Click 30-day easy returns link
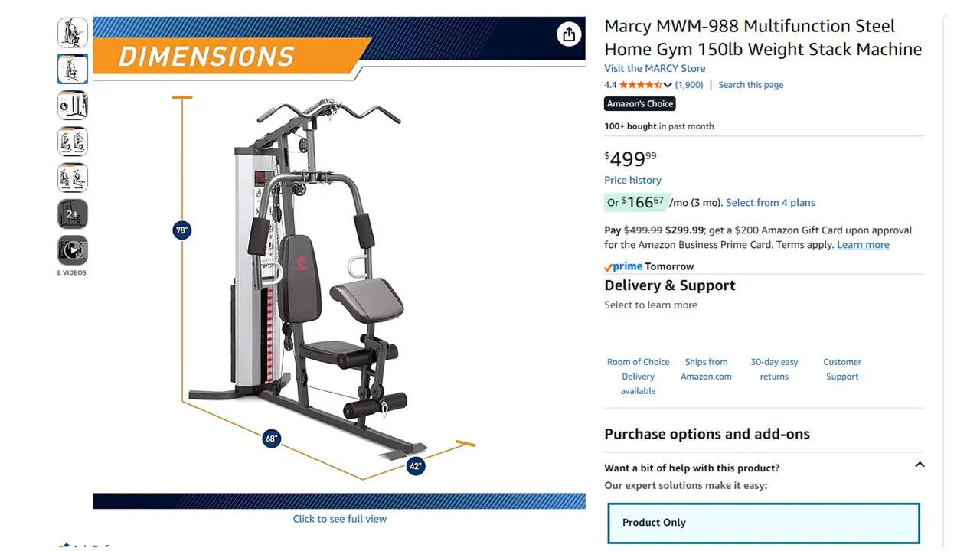Screen dimensions: 980x551 point(774,369)
